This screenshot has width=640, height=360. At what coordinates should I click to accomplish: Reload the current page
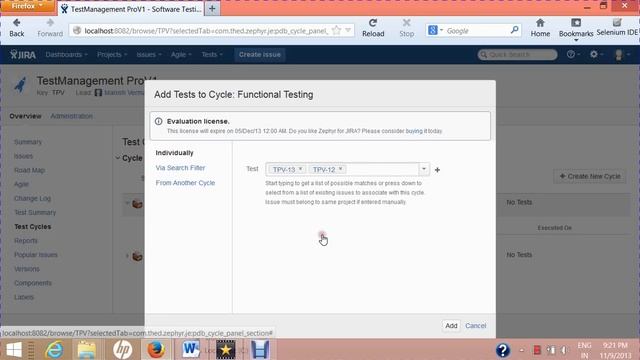coord(373,28)
